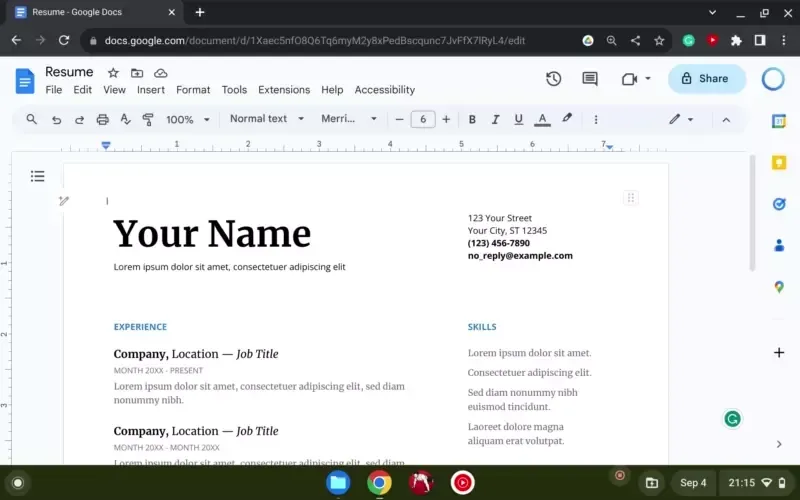This screenshot has height=500, width=800.
Task: Open the ChromeOS launcher
Action: [18, 483]
